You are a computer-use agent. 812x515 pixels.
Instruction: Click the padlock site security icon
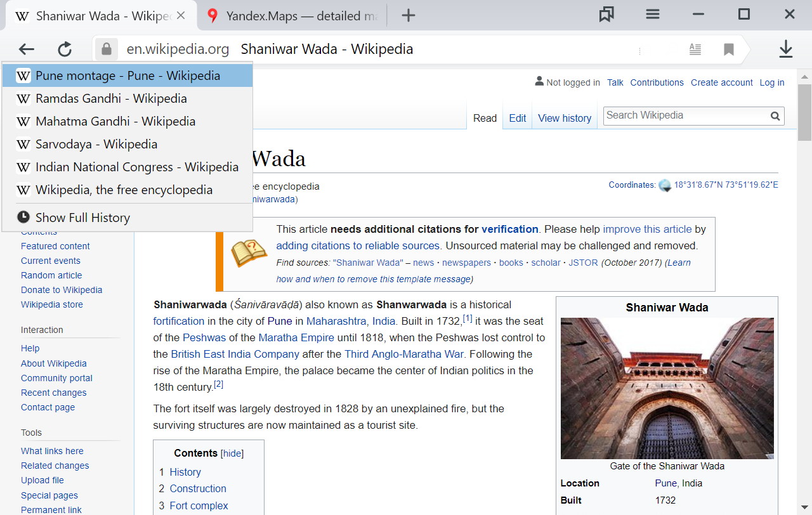pyautogui.click(x=107, y=49)
